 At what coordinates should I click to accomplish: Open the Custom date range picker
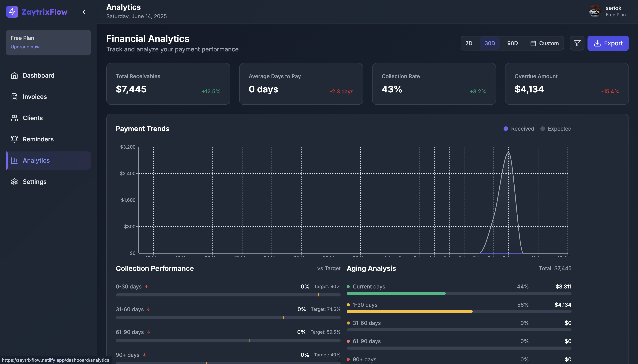(544, 43)
